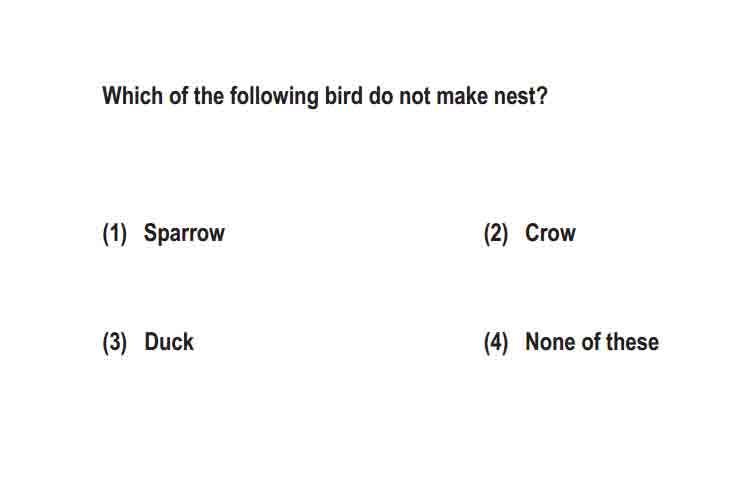Click option number (2) label

coord(496,234)
